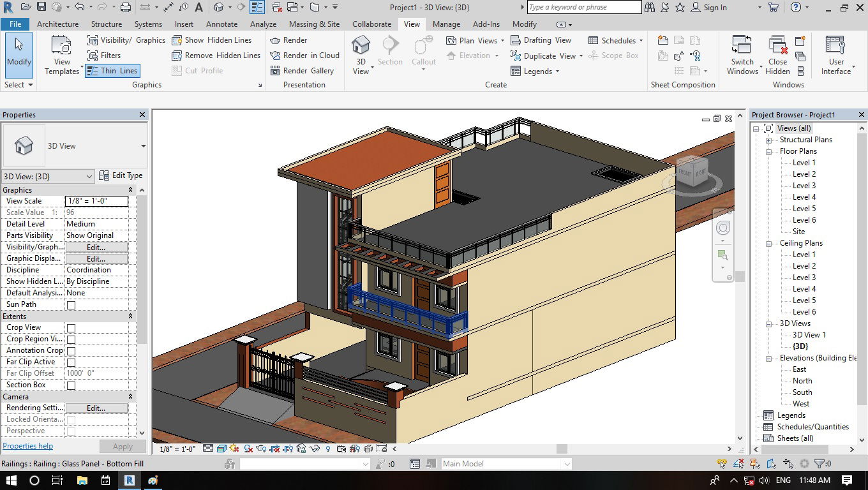Click the Render Gallery icon
Screen dimensions: 868x490
click(275, 71)
